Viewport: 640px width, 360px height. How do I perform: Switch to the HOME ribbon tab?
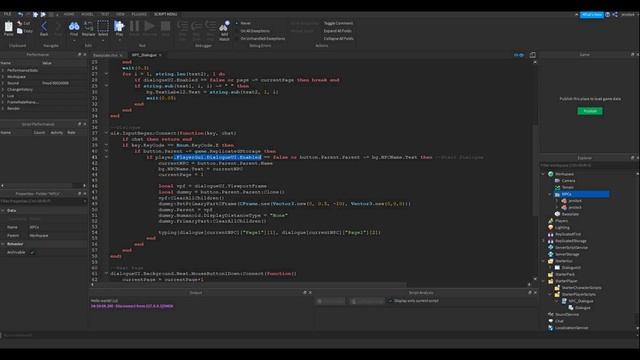tap(69, 14)
